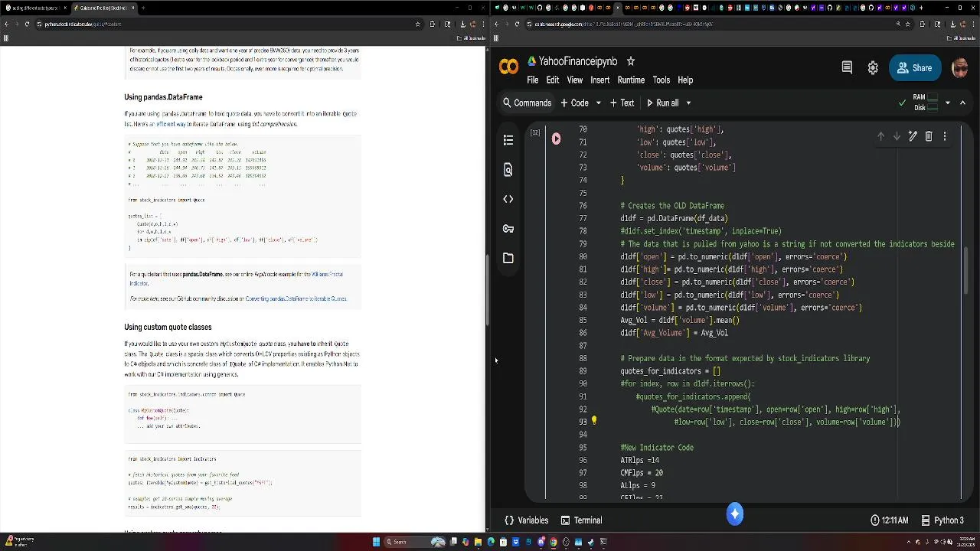Open Find and replace sidebar icon
980x551 pixels.
pos(508,170)
